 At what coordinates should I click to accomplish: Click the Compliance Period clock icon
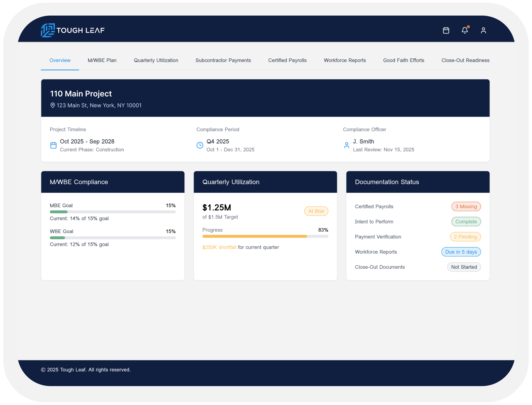200,145
